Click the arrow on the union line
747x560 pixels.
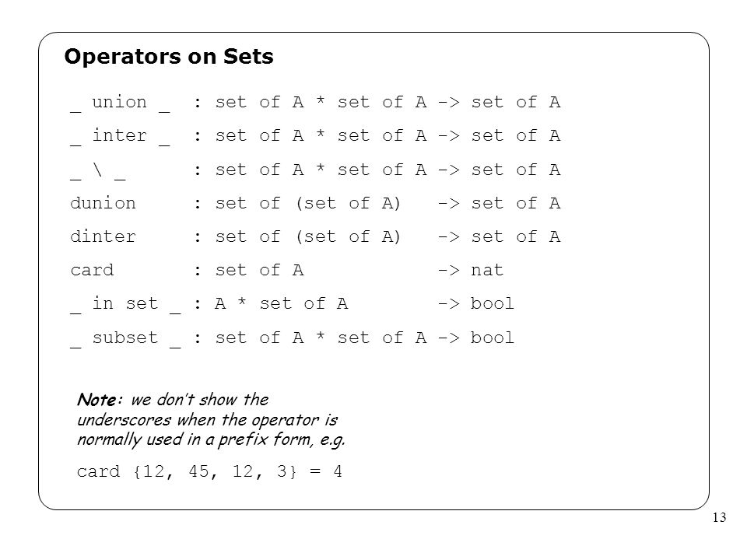coord(449,103)
